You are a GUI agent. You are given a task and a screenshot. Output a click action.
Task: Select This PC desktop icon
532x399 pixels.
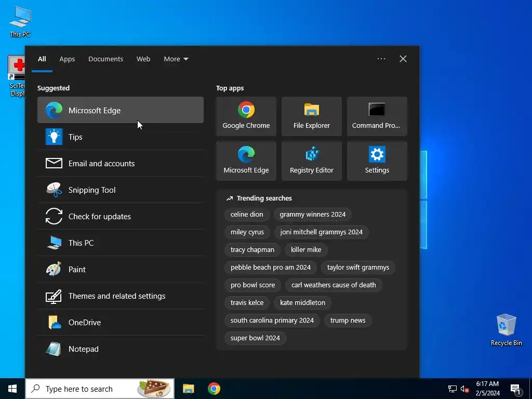click(x=20, y=21)
